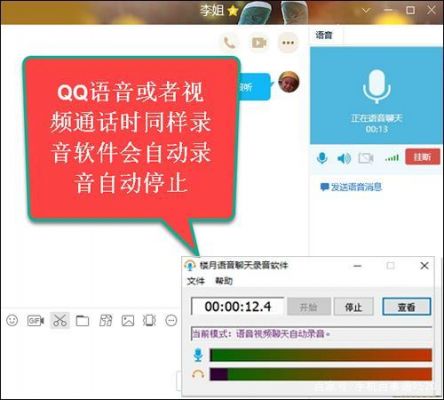Open the emoji picker smiley icon
The width and height of the screenshot is (444, 400).
tap(12, 320)
